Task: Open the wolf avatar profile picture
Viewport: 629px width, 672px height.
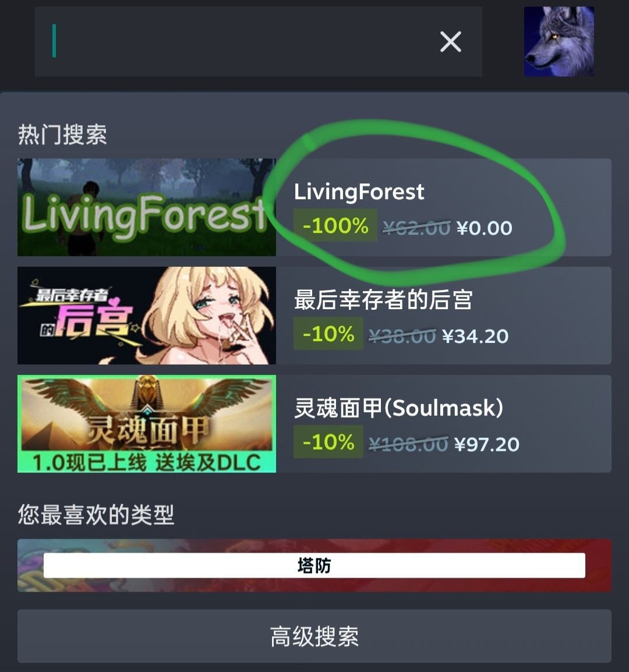Action: [x=559, y=41]
